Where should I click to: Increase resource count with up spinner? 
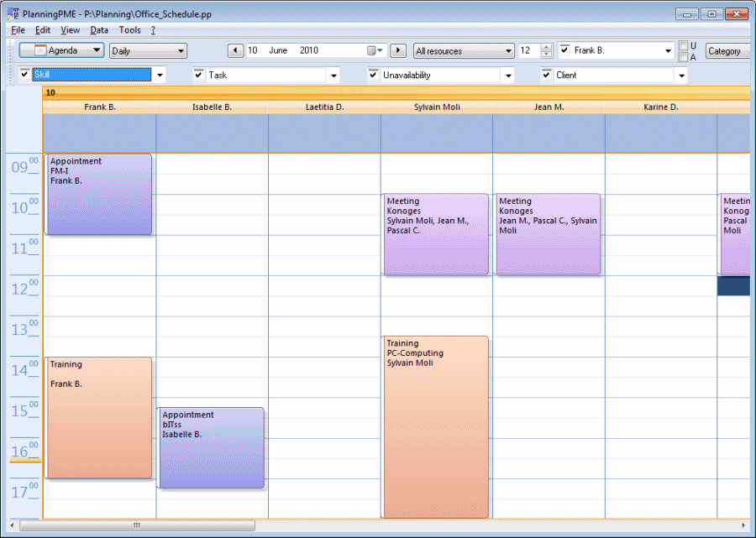[x=546, y=47]
